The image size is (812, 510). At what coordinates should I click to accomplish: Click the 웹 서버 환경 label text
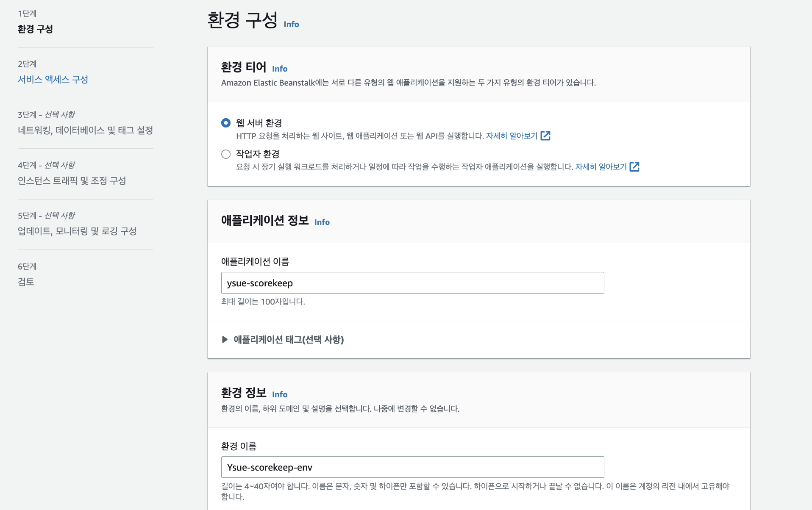point(259,123)
